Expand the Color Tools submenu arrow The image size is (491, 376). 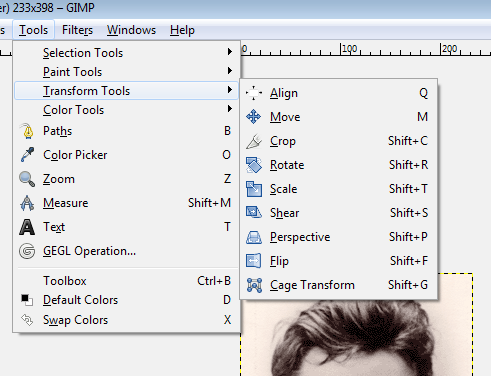pyautogui.click(x=230, y=109)
